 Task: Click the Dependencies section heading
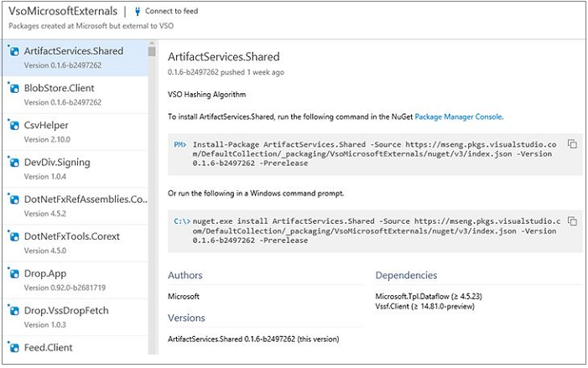(406, 275)
